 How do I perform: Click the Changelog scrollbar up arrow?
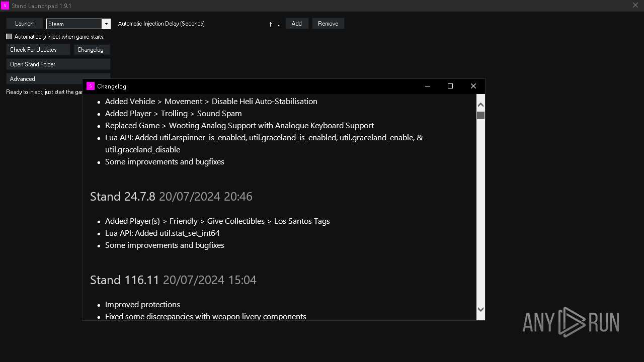480,105
